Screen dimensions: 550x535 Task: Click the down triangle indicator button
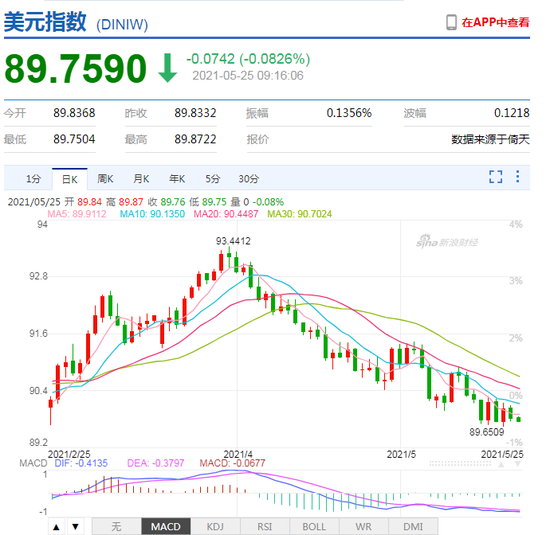75,527
